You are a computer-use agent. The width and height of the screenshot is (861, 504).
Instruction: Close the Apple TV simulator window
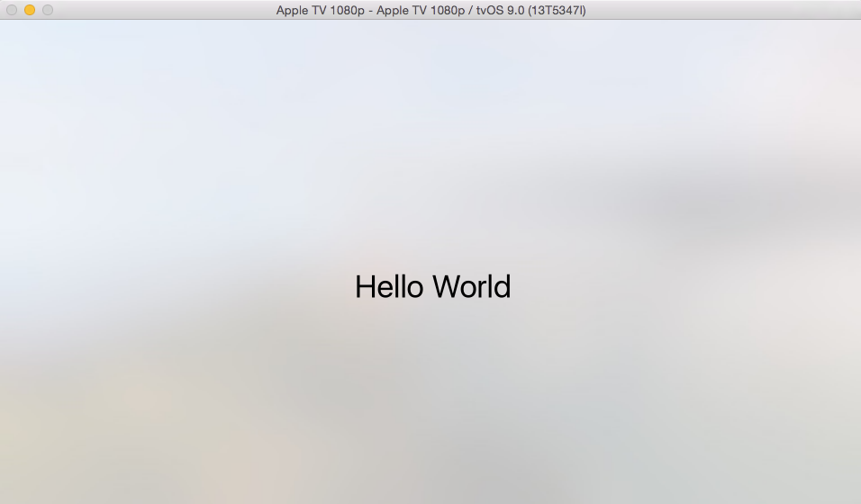(12, 10)
